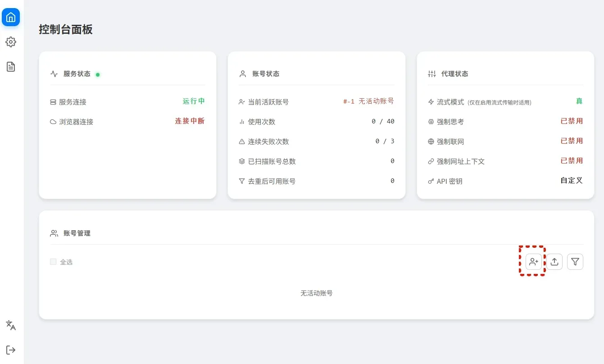Click the logout icon at sidebar bottom

pyautogui.click(x=11, y=350)
